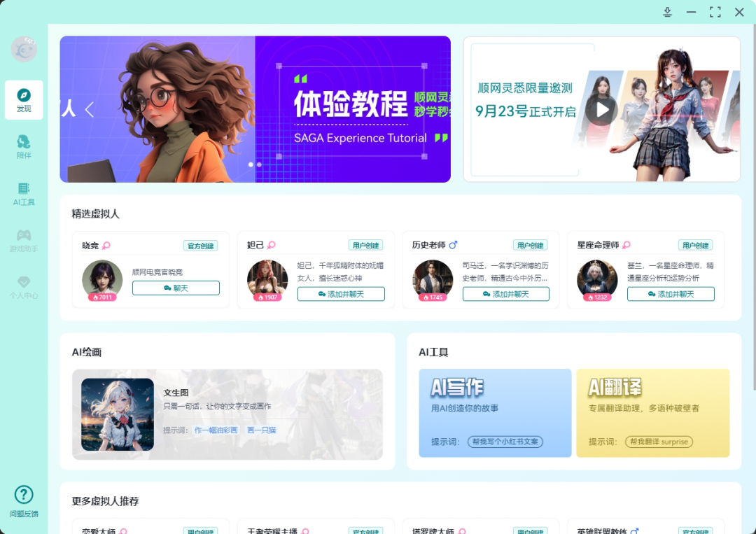
Task: Click the 用户创建 tag on 历史老师 card
Action: 531,246
